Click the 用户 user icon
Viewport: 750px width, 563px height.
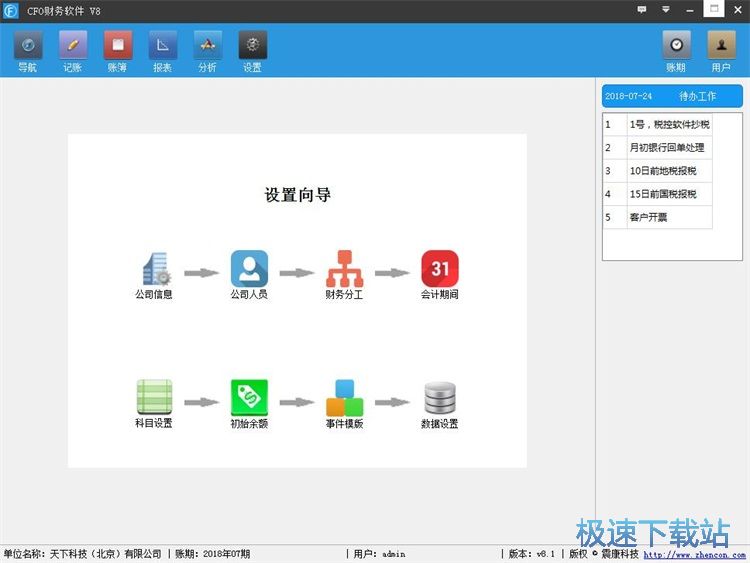click(721, 51)
